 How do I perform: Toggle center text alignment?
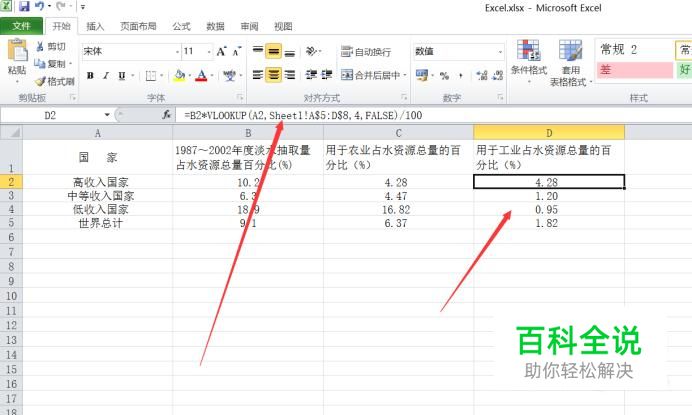(x=274, y=75)
